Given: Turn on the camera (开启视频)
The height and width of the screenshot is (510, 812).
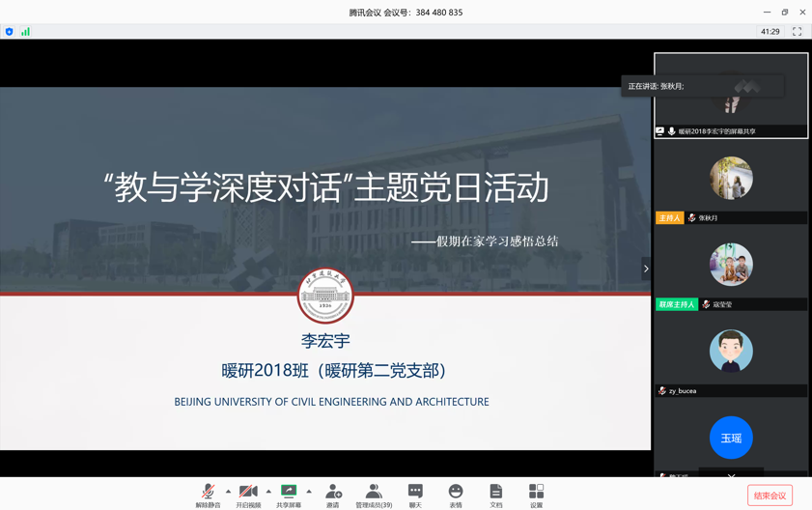Looking at the screenshot, I should click(x=248, y=495).
